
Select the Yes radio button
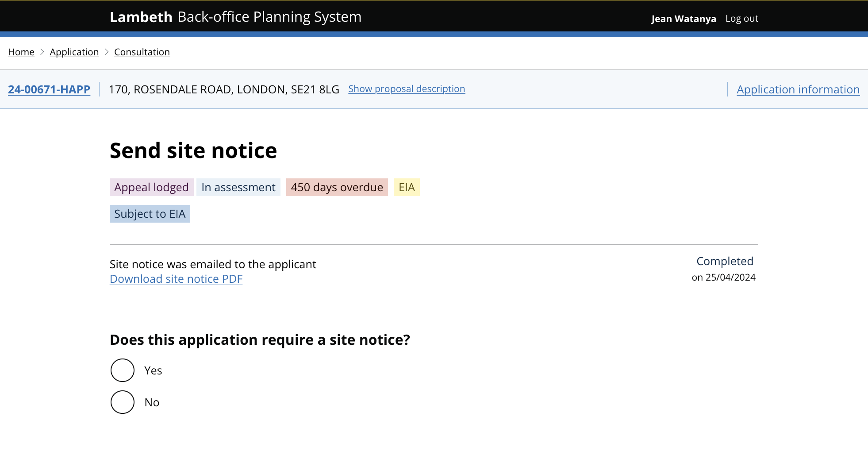click(x=122, y=370)
